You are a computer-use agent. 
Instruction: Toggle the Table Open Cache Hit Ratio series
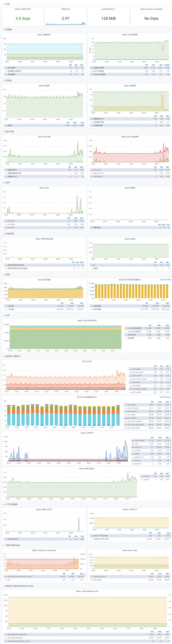pos(20,577)
